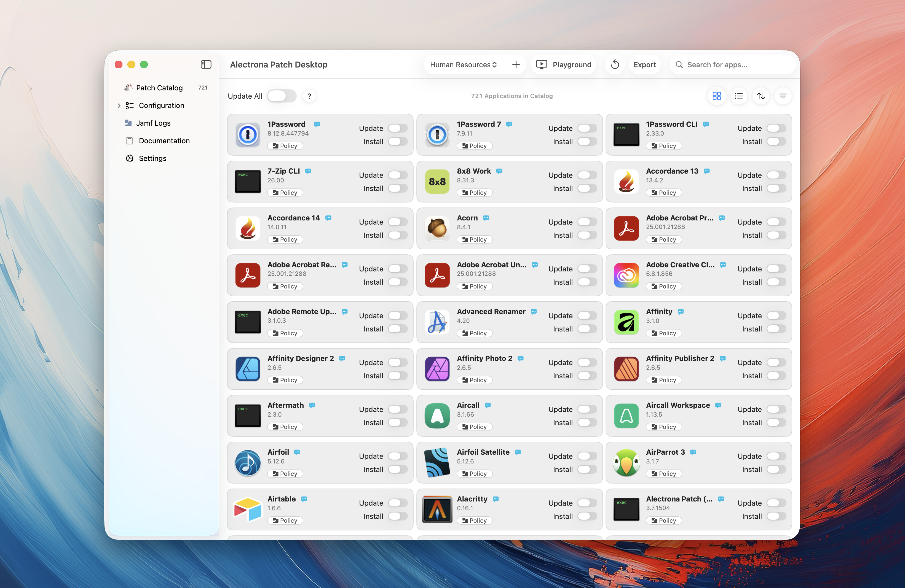
Task: Click the Airfoil Satellite app name
Action: pyautogui.click(x=483, y=452)
